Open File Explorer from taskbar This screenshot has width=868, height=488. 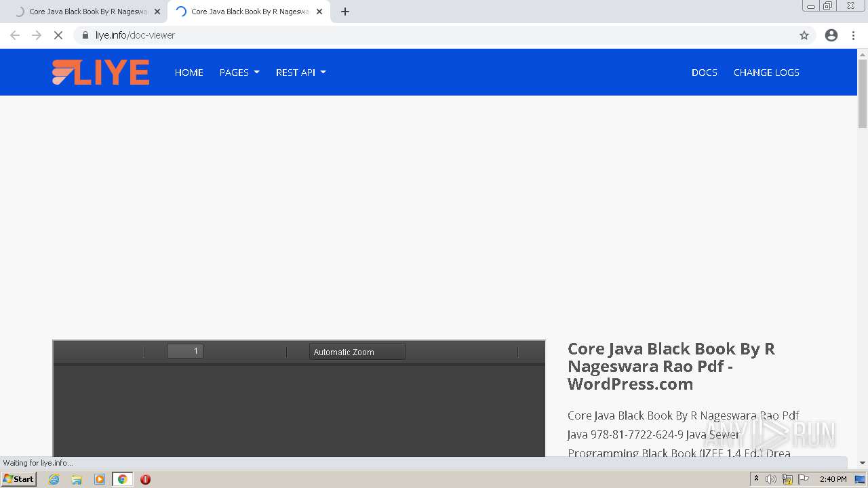[77, 479]
